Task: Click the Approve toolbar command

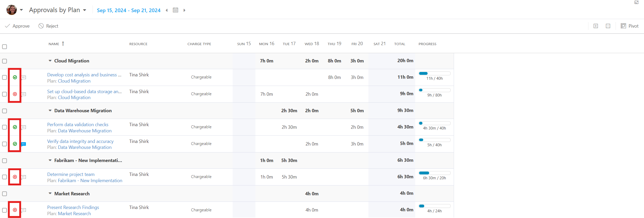Action: coord(17,26)
